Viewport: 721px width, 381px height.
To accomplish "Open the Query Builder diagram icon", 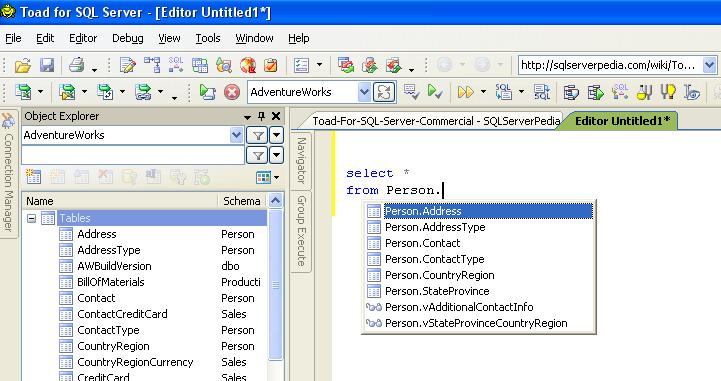I will (x=152, y=65).
